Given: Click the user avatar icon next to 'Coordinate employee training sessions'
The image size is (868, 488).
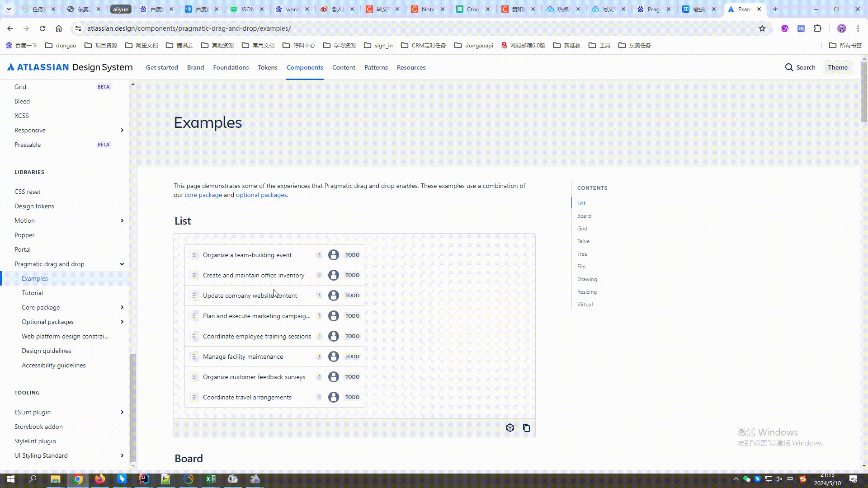Looking at the screenshot, I should click(x=333, y=336).
